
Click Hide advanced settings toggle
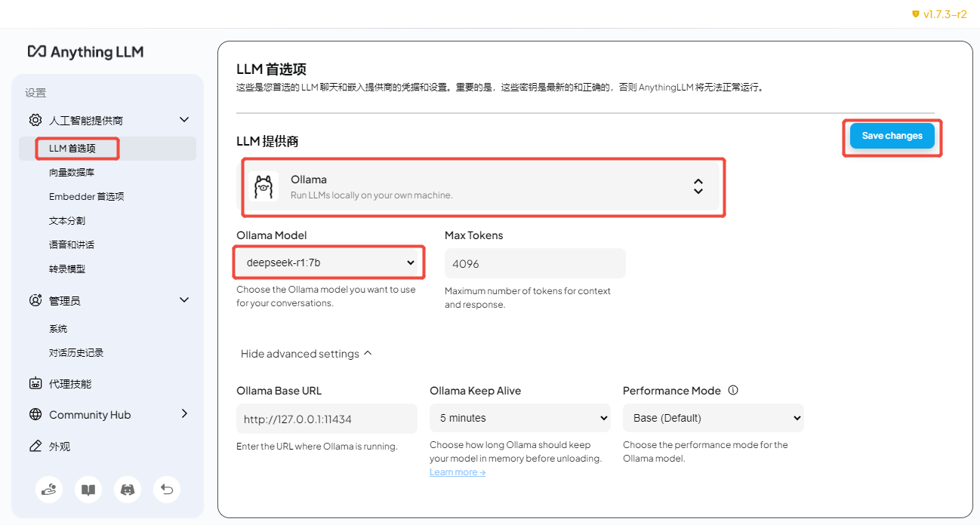click(307, 354)
